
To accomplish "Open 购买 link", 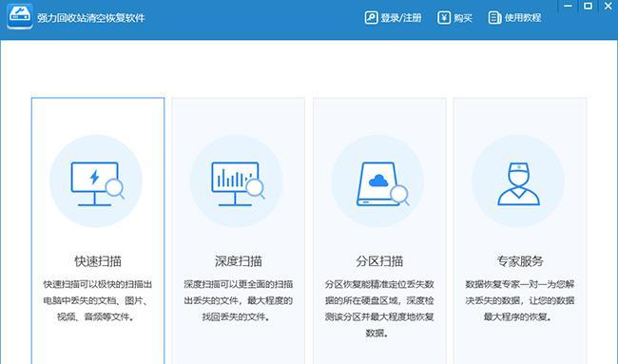I will tap(463, 18).
